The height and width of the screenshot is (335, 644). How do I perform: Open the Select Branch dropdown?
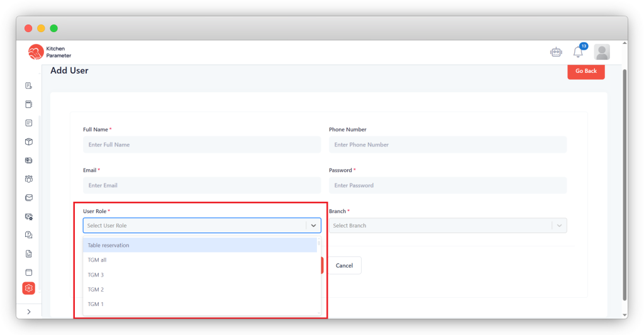point(447,226)
